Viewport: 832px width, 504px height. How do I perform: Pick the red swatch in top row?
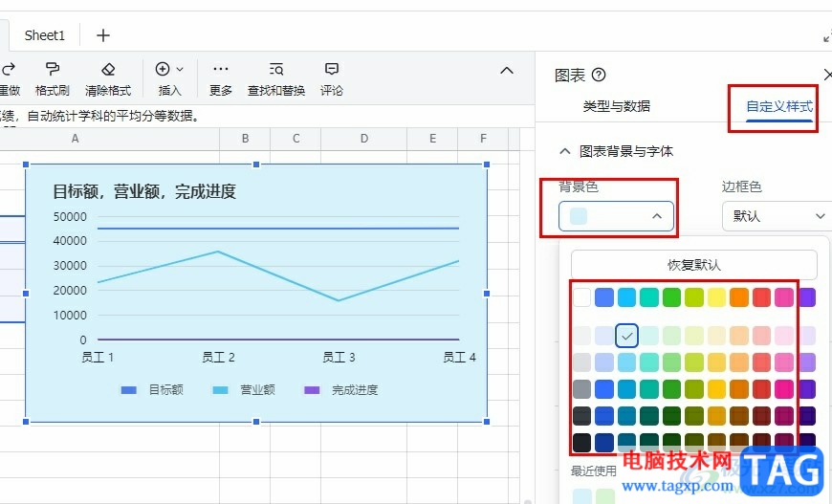[x=761, y=297]
